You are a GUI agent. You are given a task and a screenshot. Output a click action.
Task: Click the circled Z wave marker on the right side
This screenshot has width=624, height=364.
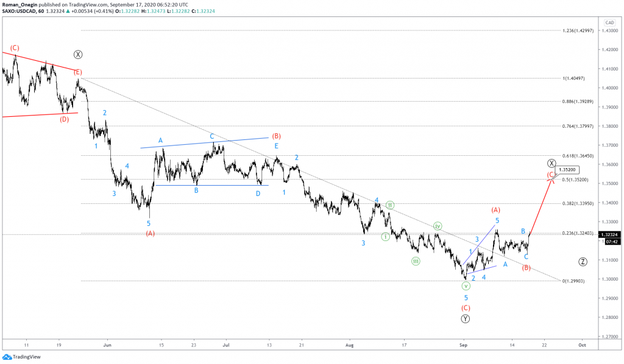click(x=583, y=262)
